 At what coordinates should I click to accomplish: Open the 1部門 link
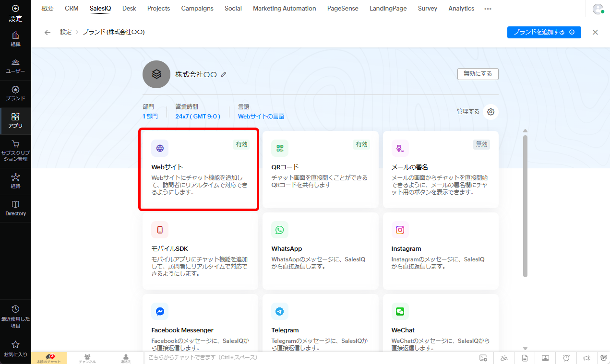point(150,116)
